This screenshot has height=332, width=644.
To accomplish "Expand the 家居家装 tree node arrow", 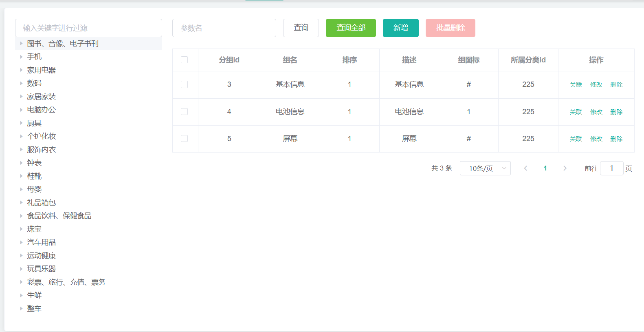I will point(21,96).
